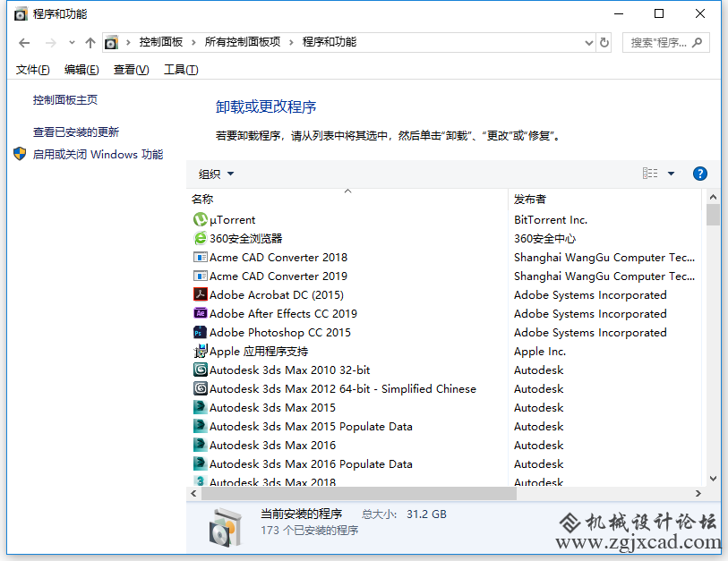Select Adobe Acrobat DC (2015) entry
Screen dimensions: 728x561
click(277, 295)
